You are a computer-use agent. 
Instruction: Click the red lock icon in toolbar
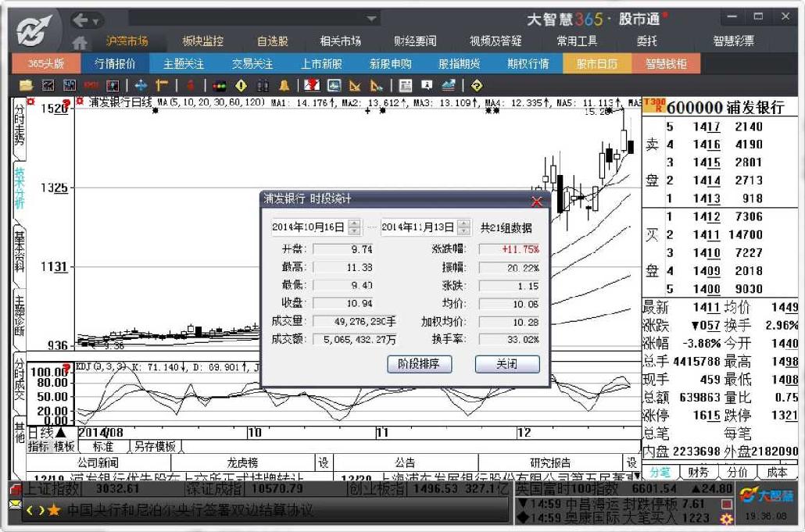(191, 86)
